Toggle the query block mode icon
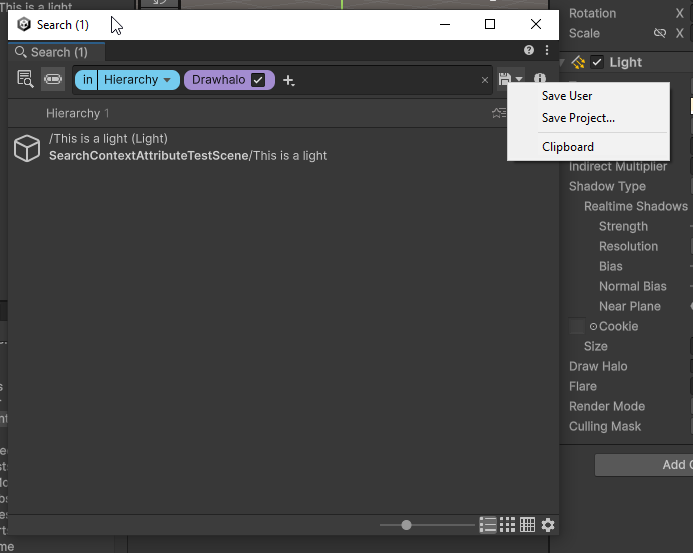 [53, 79]
